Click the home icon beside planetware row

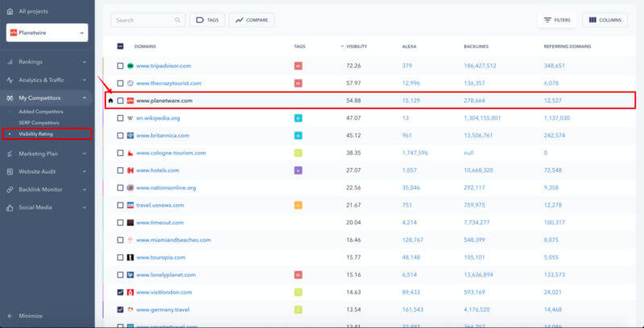(x=110, y=100)
